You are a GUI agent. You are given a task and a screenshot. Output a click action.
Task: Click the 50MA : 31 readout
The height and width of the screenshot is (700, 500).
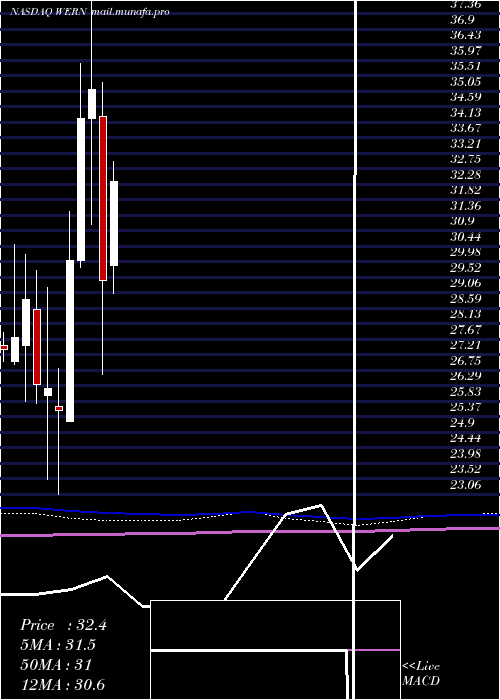[56, 665]
